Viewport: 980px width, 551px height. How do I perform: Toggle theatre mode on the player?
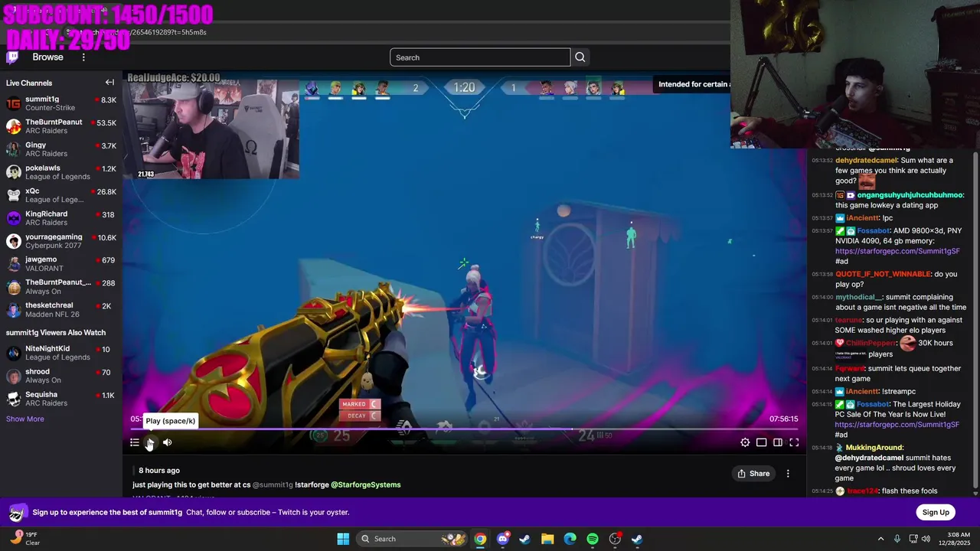click(762, 442)
